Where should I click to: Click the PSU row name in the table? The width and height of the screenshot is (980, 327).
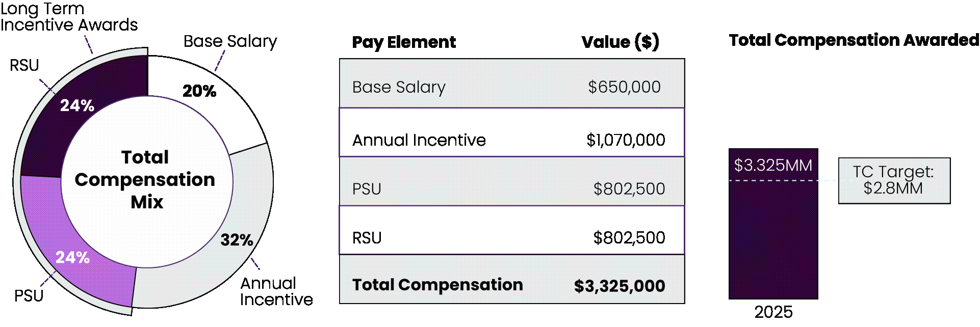point(367,189)
